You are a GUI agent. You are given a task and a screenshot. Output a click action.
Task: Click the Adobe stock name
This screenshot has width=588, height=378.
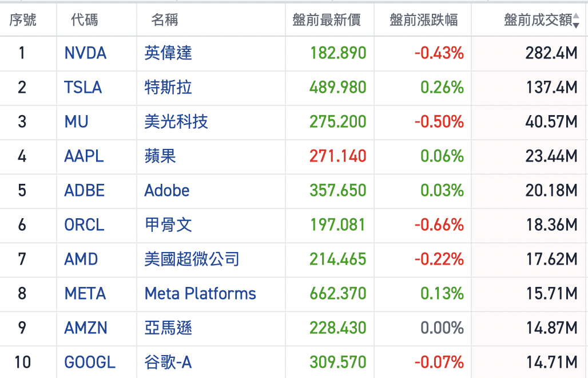(167, 191)
